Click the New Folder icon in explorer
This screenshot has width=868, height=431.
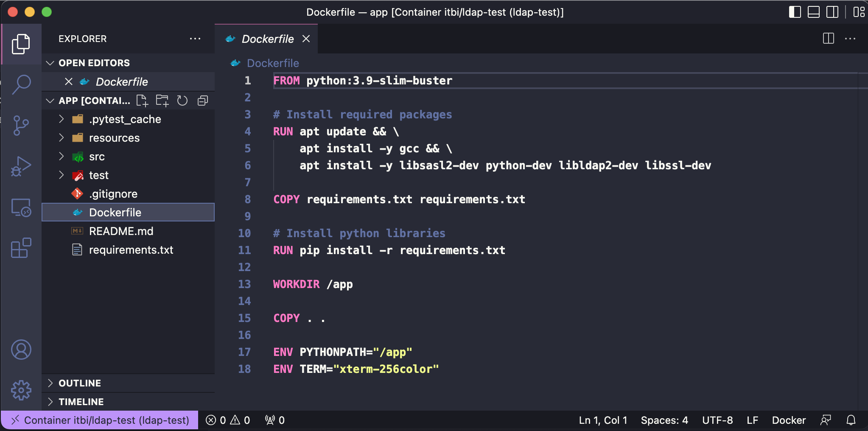coord(162,101)
